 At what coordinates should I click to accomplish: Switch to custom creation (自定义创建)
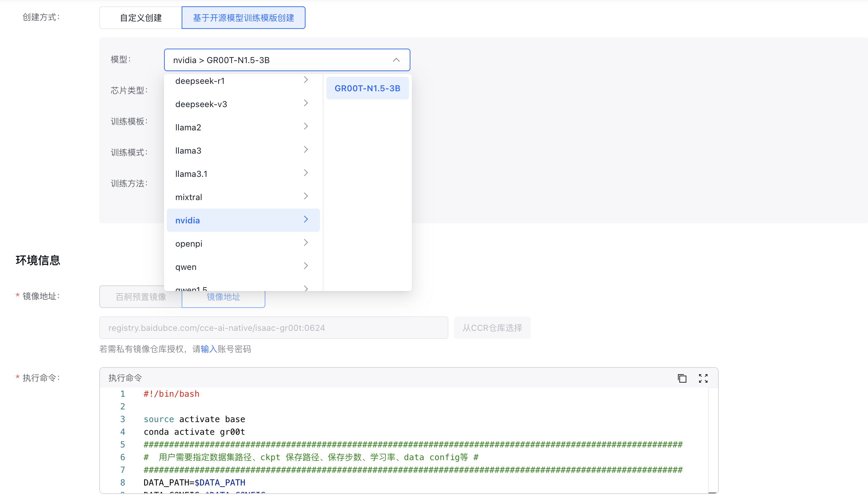[141, 18]
